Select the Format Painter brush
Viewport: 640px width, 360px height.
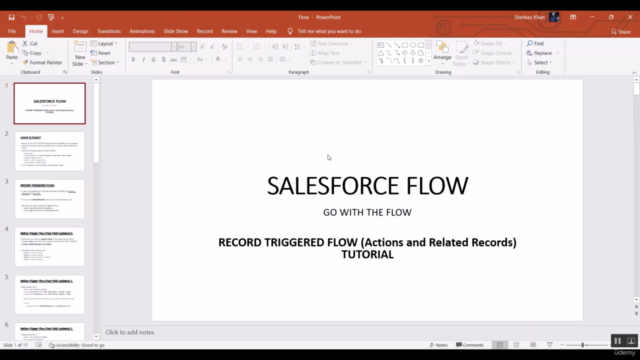pyautogui.click(x=25, y=62)
